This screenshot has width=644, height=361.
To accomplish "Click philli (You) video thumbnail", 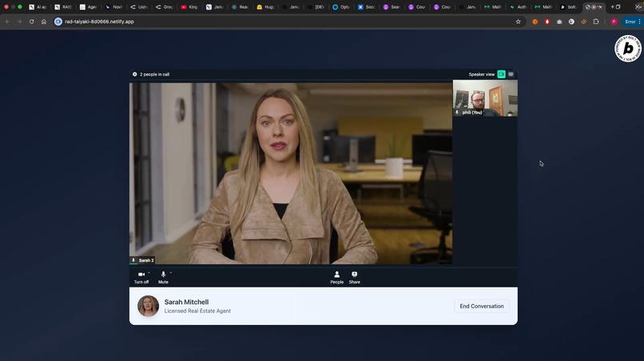I will click(485, 98).
